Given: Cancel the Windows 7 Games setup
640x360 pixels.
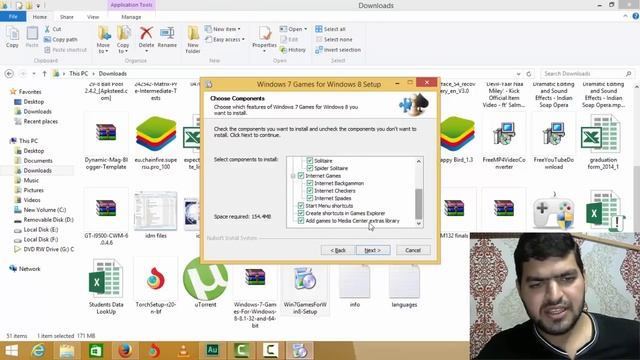Looking at the screenshot, I should click(x=413, y=250).
